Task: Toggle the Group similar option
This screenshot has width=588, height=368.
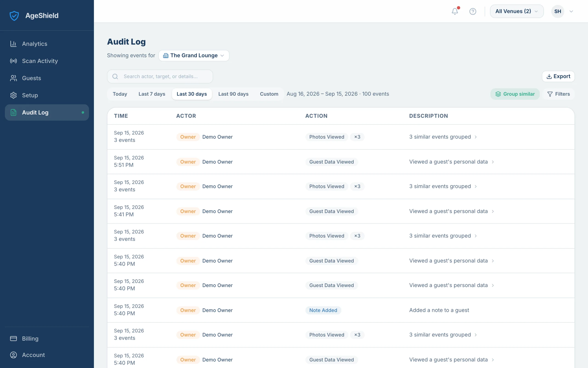Action: click(515, 94)
